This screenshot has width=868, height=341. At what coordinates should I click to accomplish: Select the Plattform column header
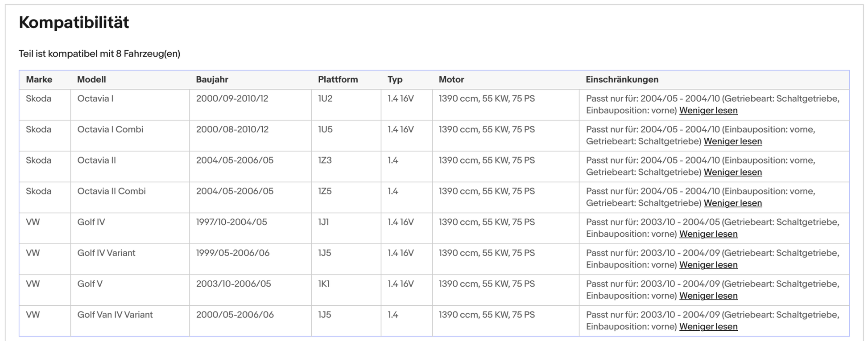point(338,79)
